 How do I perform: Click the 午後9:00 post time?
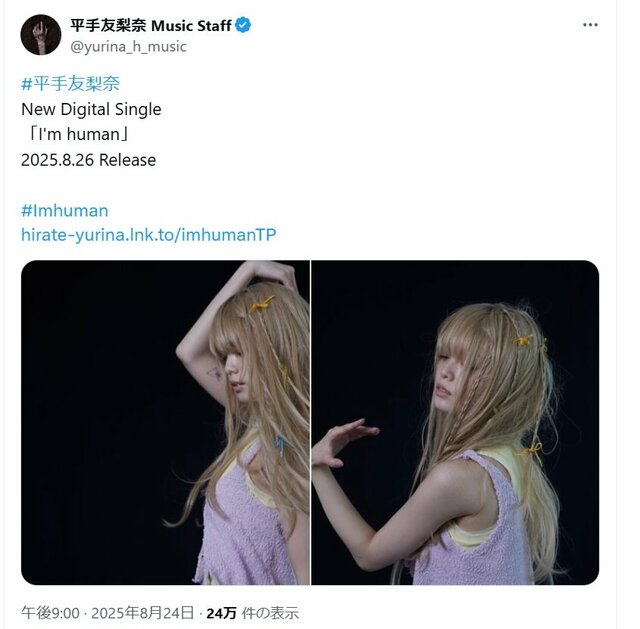coord(48,613)
